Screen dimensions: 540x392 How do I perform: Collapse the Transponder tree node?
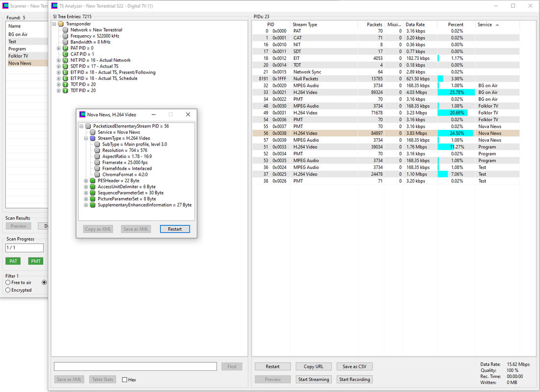[54, 24]
